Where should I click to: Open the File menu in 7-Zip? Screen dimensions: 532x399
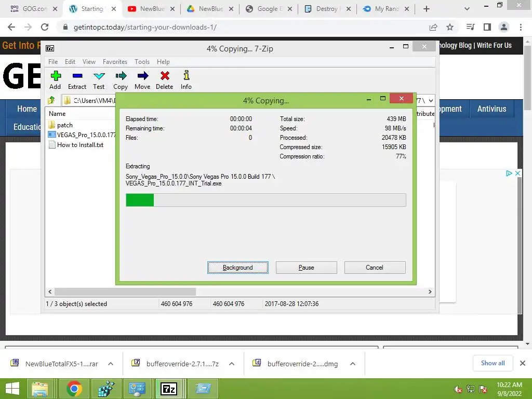click(x=53, y=62)
